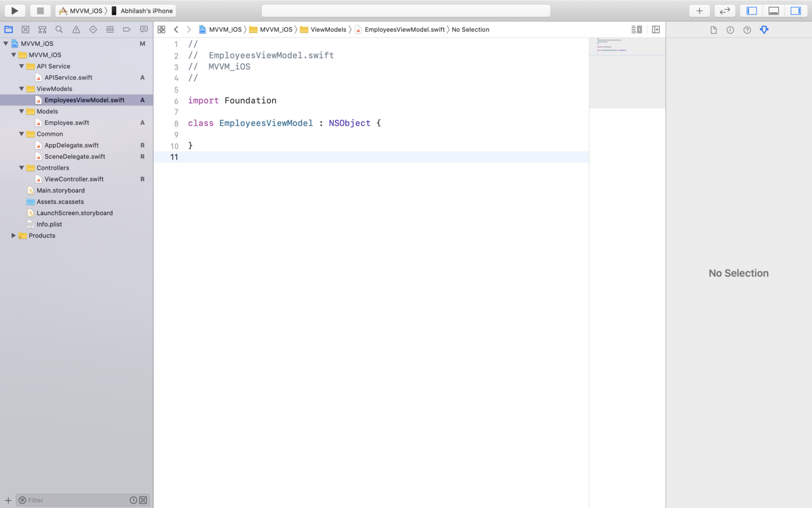Show the History inspector
Viewport: 812px width, 508px height.
730,30
